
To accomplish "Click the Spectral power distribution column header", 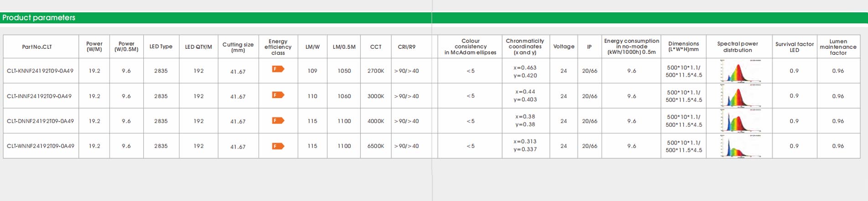I will [738, 47].
